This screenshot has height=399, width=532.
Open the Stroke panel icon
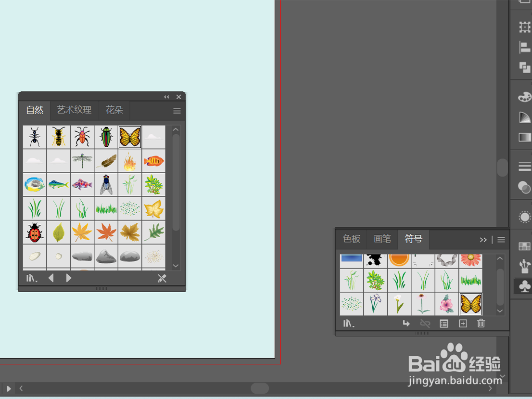click(x=524, y=167)
